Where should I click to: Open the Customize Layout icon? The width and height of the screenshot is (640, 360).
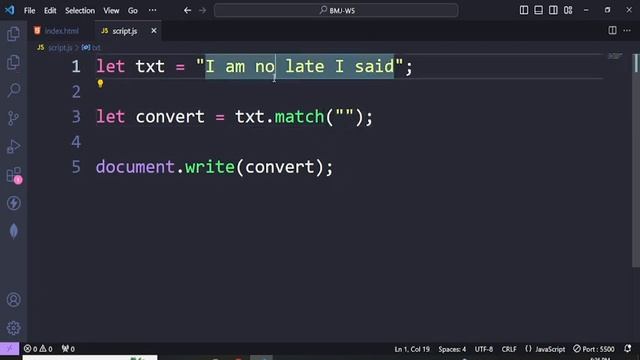568,10
